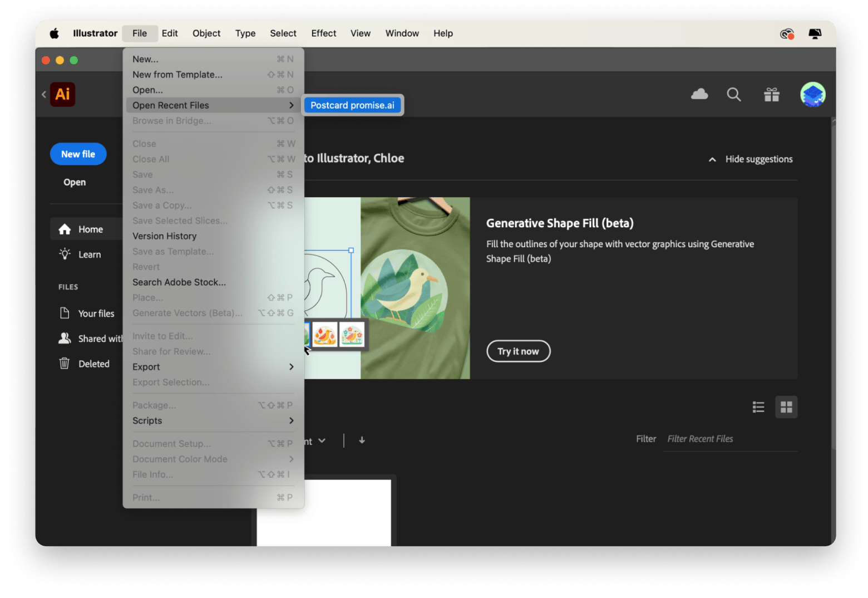Click the t-shirt bird artwork image

pyautogui.click(x=415, y=288)
